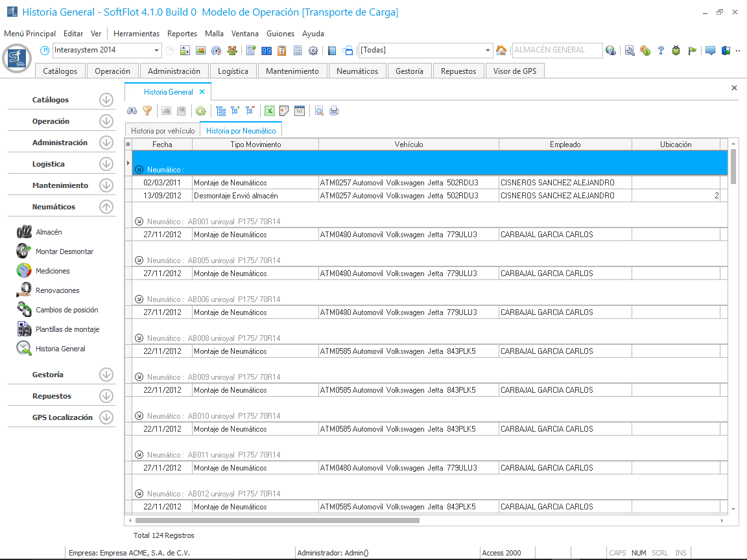Click the binoculars search icon

pyautogui.click(x=132, y=111)
